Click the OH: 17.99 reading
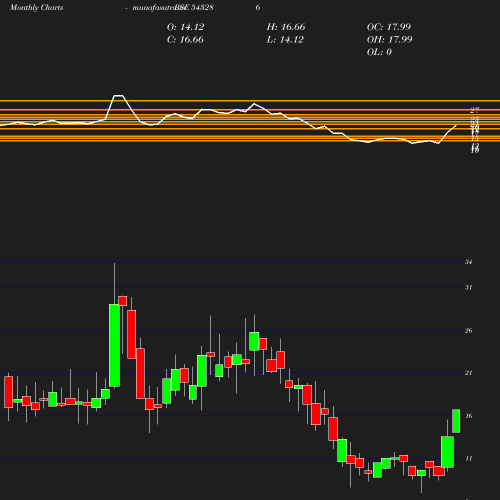Screen dimensions: 500x500 tap(389, 40)
